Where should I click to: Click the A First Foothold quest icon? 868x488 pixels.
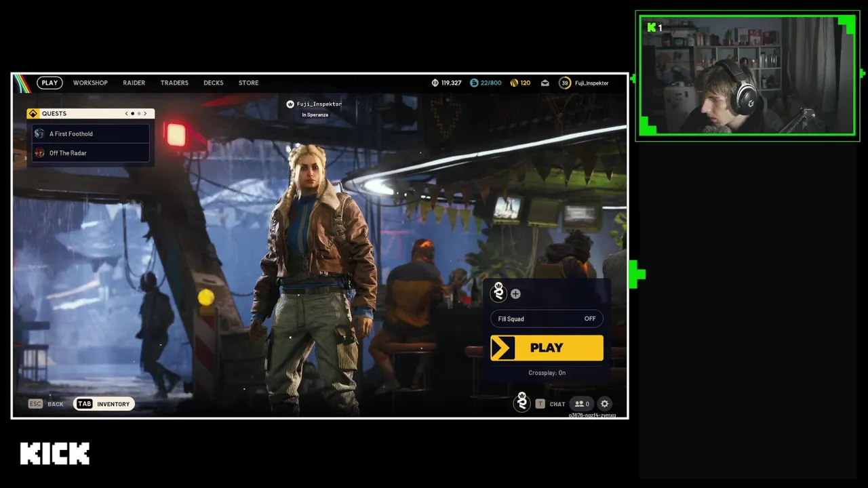pos(39,134)
